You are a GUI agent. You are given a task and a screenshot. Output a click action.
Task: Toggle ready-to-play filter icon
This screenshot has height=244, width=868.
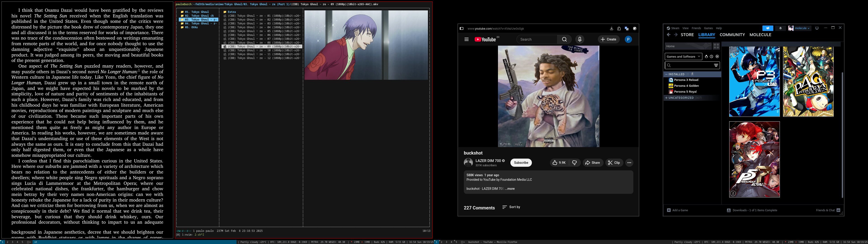click(x=717, y=57)
